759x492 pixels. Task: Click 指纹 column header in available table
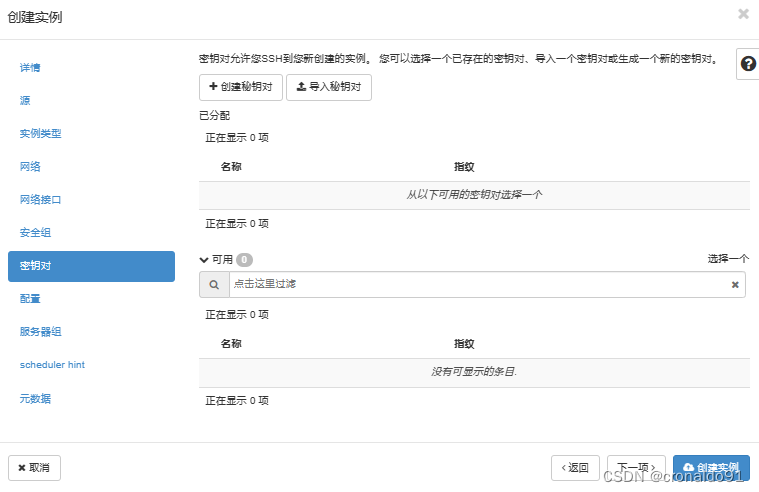point(464,344)
